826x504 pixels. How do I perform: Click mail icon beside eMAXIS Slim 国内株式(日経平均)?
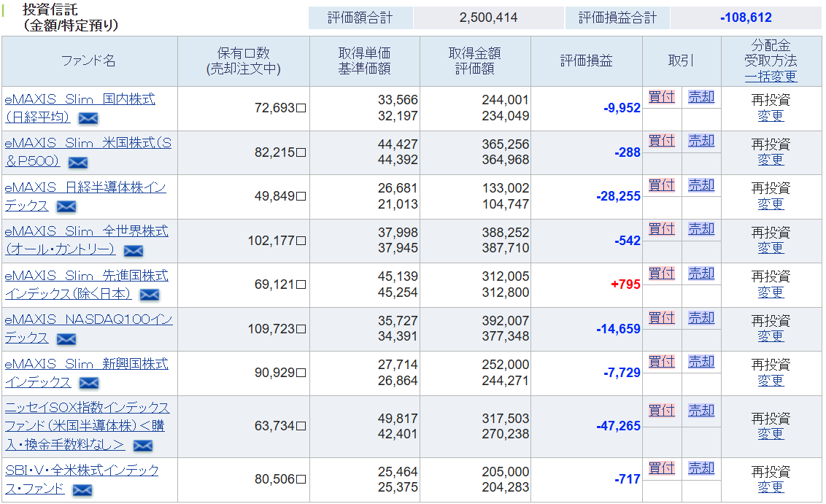[x=88, y=118]
